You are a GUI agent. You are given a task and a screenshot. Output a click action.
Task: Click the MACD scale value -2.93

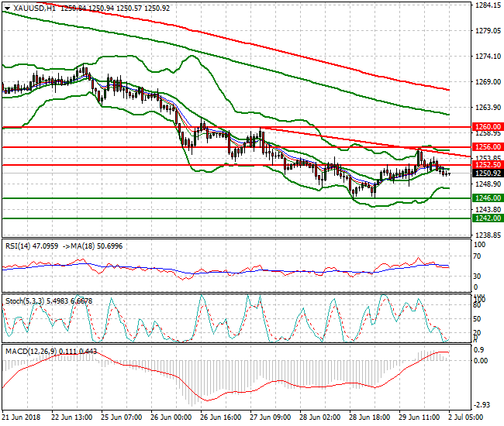tap(482, 405)
